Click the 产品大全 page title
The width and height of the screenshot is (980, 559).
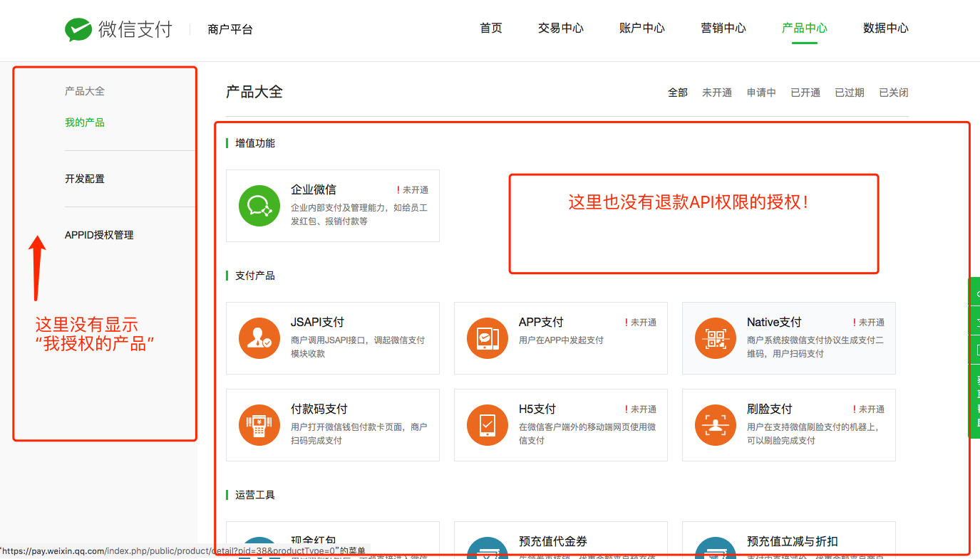pyautogui.click(x=254, y=92)
